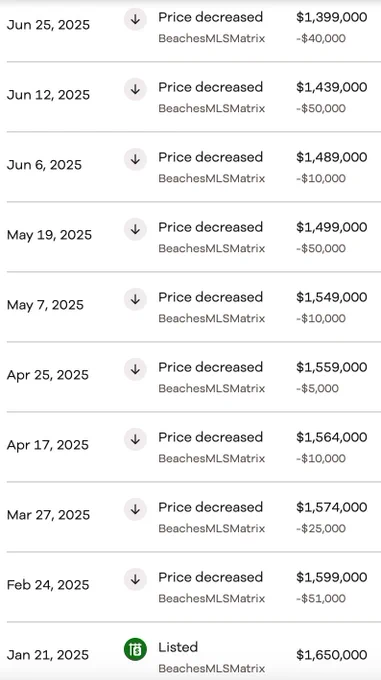Select the -$51,000 change amount
This screenshot has height=680, width=381.
click(x=321, y=598)
